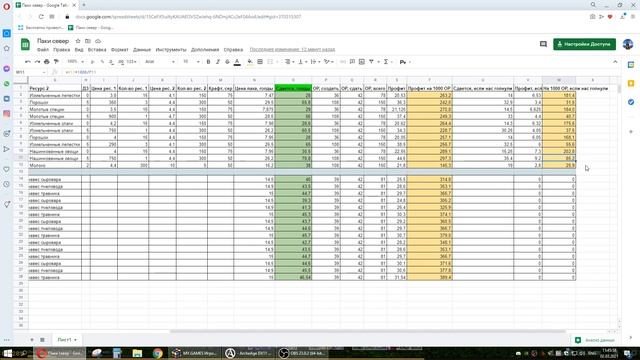Viewport: 640px width, 360px height.
Task: Open horizontal align dropdown
Action: pyautogui.click(x=289, y=62)
